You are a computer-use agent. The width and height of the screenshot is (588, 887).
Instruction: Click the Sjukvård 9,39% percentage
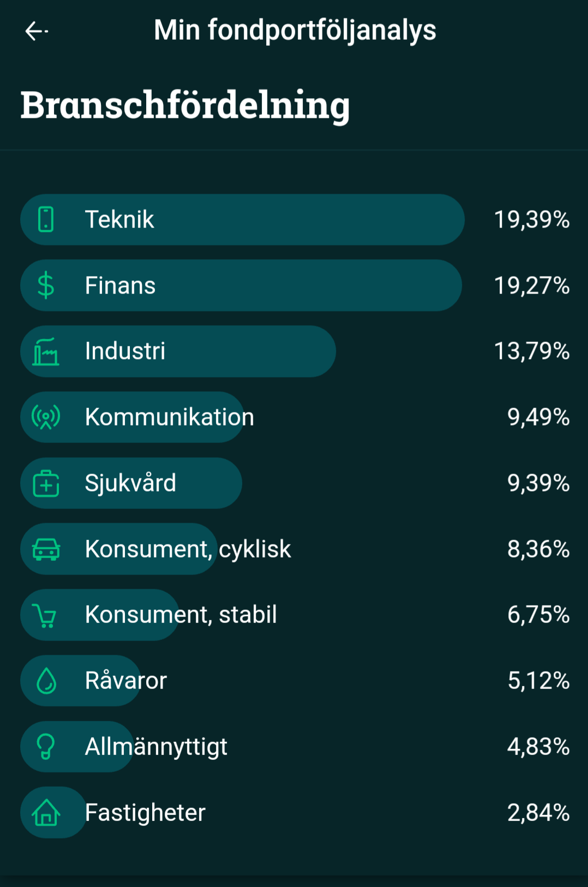(538, 483)
